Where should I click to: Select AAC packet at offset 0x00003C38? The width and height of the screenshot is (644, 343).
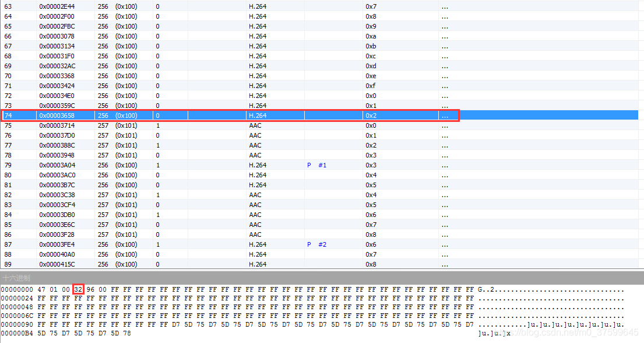click(319, 195)
